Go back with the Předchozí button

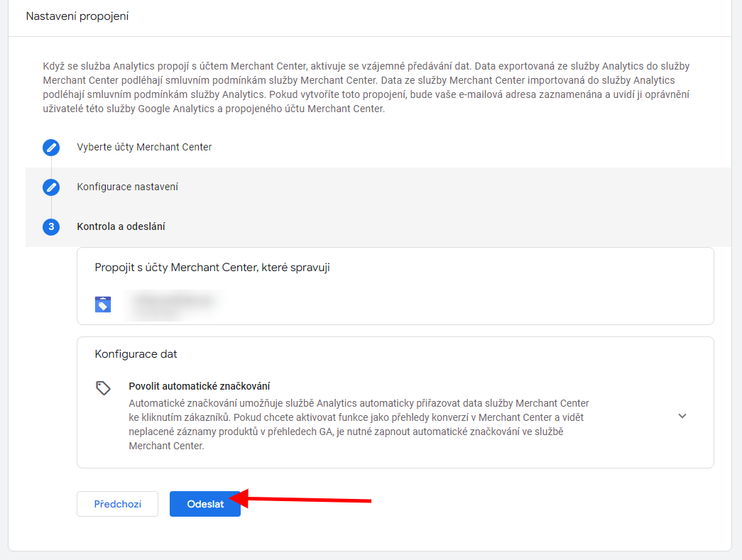click(x=117, y=504)
